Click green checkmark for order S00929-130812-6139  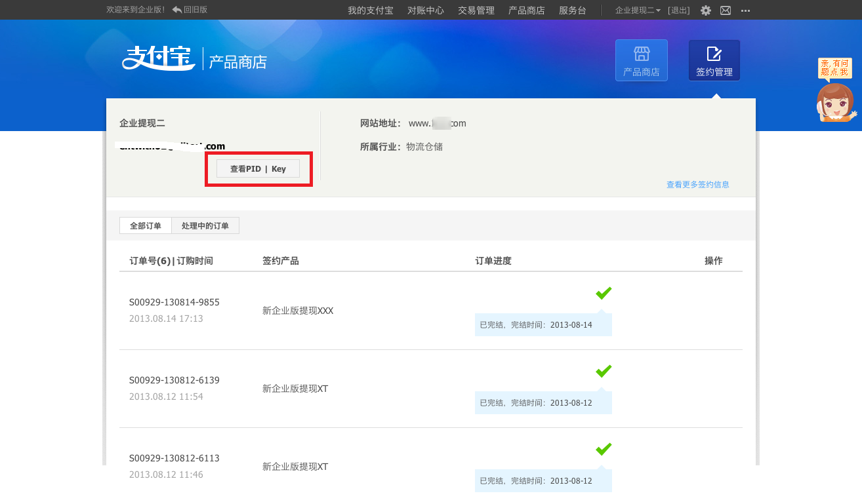[603, 371]
